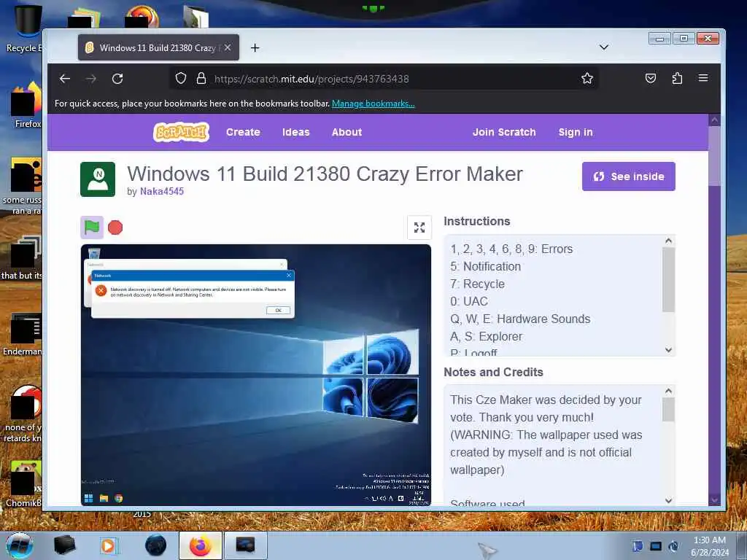
Task: Click the taskbar clock showing 1:30 AM
Action: point(709,545)
